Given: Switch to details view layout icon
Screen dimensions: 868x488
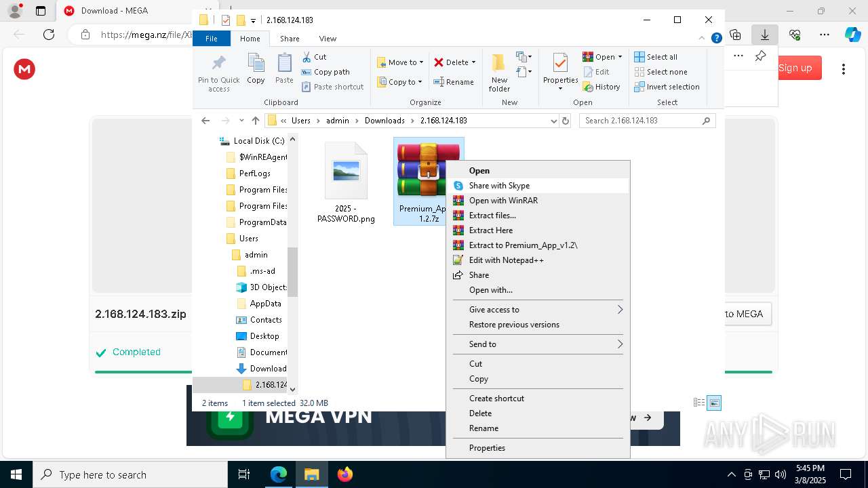Looking at the screenshot, I should pyautogui.click(x=699, y=403).
